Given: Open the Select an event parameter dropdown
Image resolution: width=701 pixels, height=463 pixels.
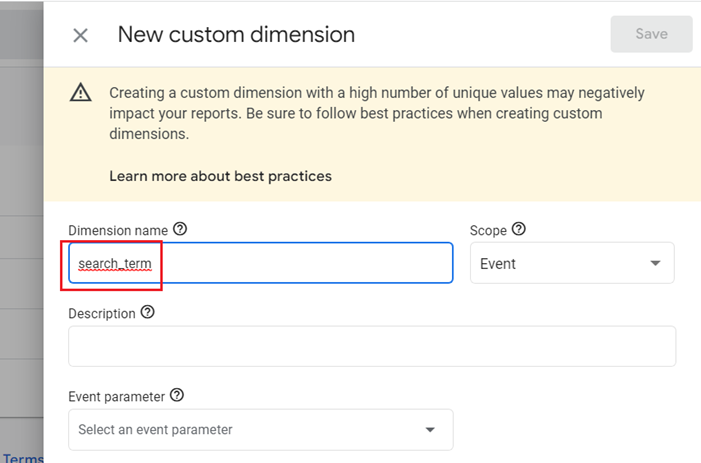Looking at the screenshot, I should coord(261,429).
